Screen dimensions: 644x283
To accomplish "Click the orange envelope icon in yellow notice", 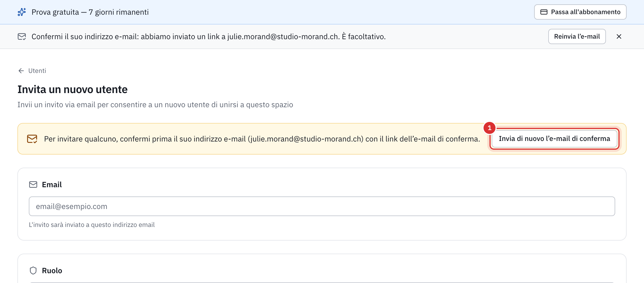I will (x=32, y=139).
